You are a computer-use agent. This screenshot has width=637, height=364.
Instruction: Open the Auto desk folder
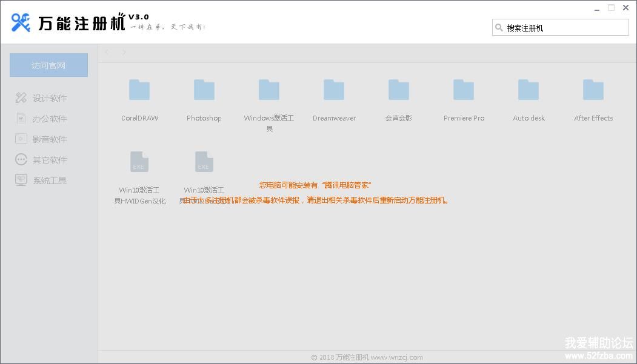tap(529, 90)
